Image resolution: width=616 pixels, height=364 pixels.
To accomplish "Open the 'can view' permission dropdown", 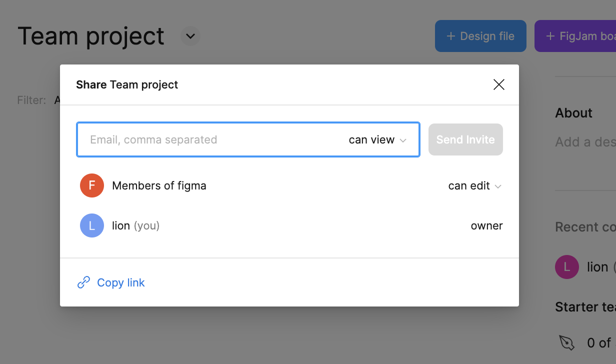I will [x=377, y=140].
